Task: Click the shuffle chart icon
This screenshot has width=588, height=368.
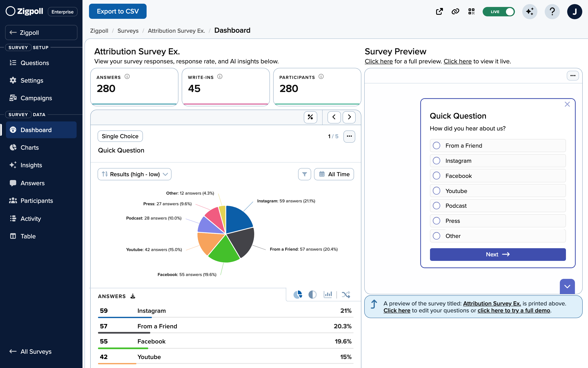Action: [x=346, y=294]
